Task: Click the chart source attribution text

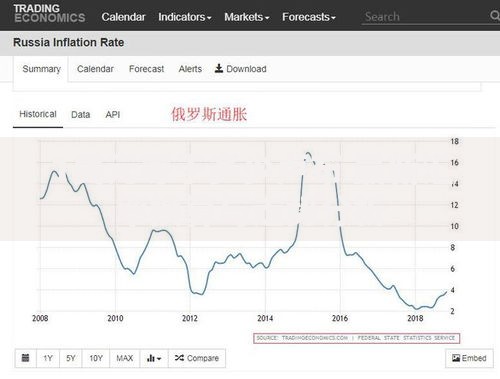Action: [x=356, y=338]
